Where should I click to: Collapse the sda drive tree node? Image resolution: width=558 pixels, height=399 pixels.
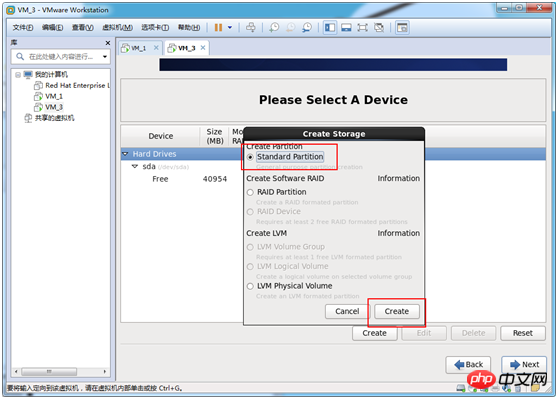[x=135, y=167]
